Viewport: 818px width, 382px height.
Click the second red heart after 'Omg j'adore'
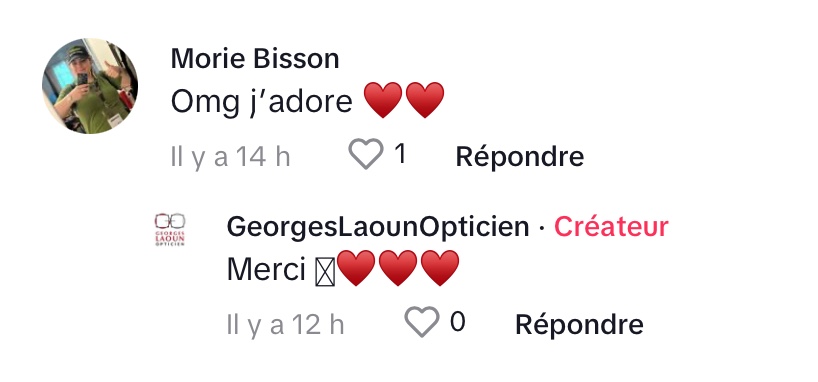tap(425, 100)
